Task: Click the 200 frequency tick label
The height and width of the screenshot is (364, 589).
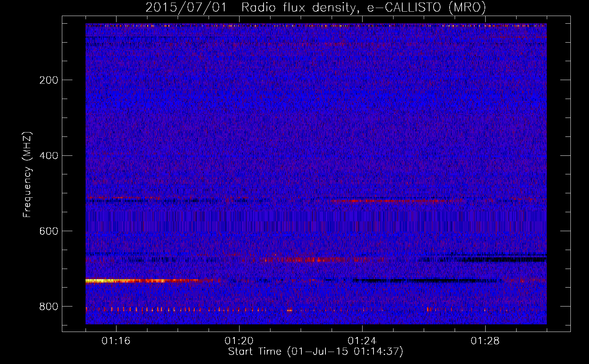Action: point(49,80)
